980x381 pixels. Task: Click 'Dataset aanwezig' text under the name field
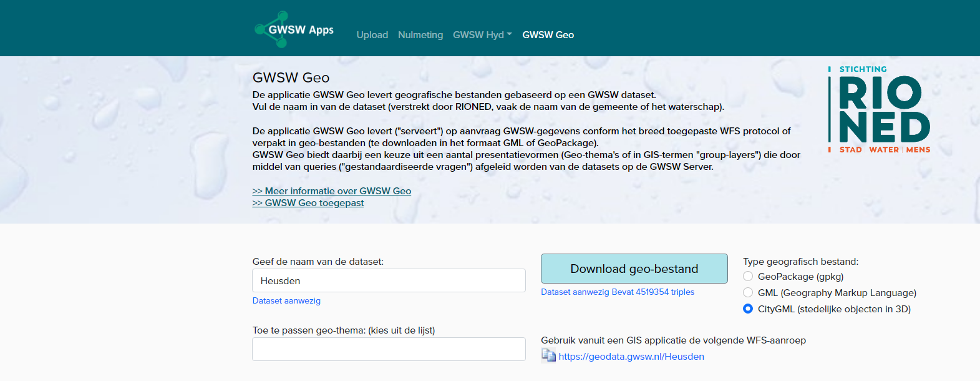coord(286,300)
